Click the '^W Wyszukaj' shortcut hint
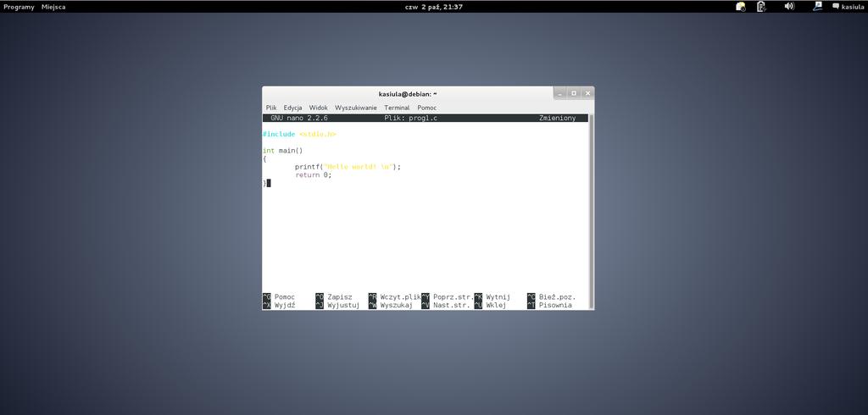This screenshot has width=868, height=415. [x=390, y=306]
